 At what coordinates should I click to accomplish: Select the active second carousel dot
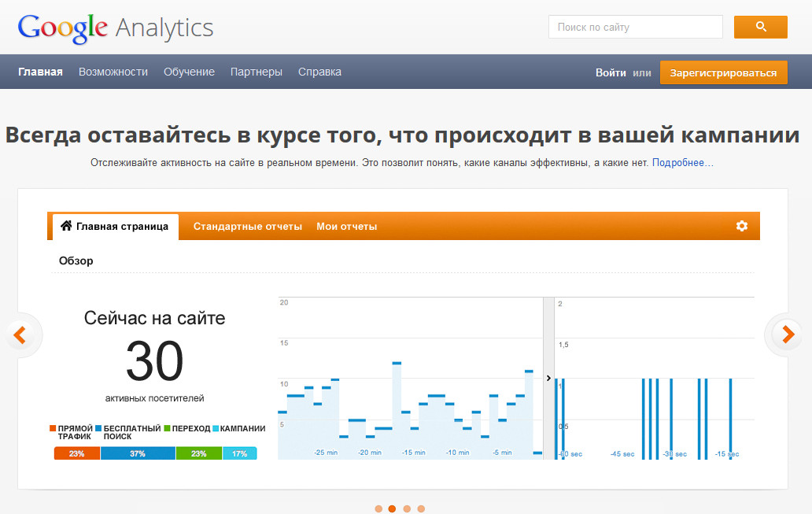point(392,508)
